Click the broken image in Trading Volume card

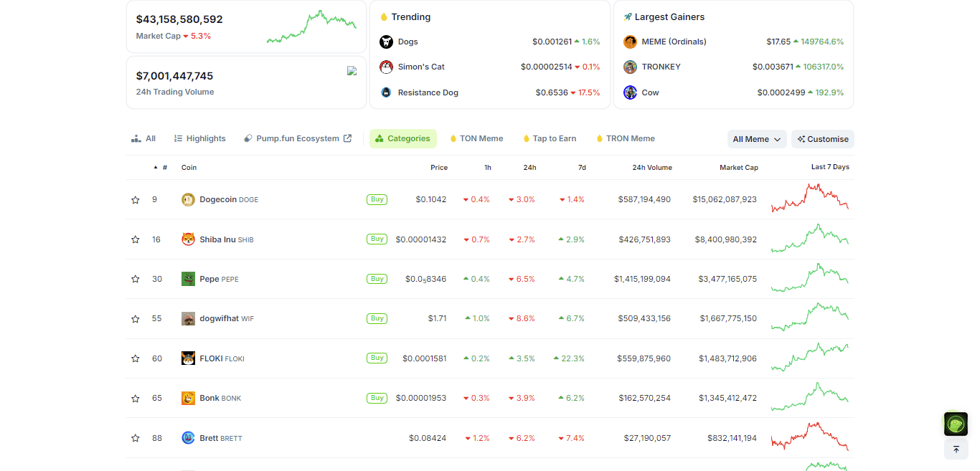pyautogui.click(x=352, y=70)
